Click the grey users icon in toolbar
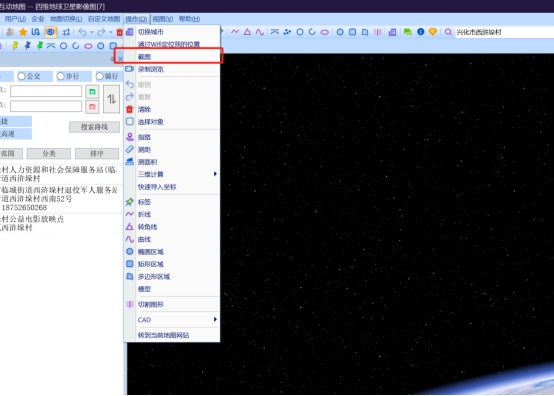This screenshot has height=396, width=554. click(x=10, y=32)
